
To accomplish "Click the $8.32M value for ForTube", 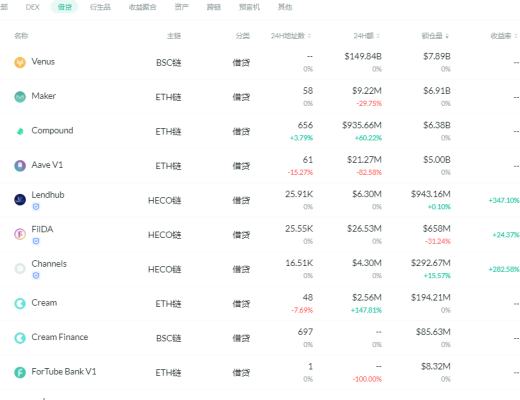I will (x=436, y=366).
